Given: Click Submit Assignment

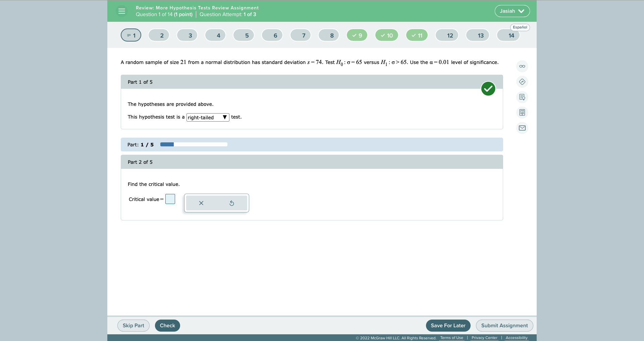Looking at the screenshot, I should tap(504, 325).
